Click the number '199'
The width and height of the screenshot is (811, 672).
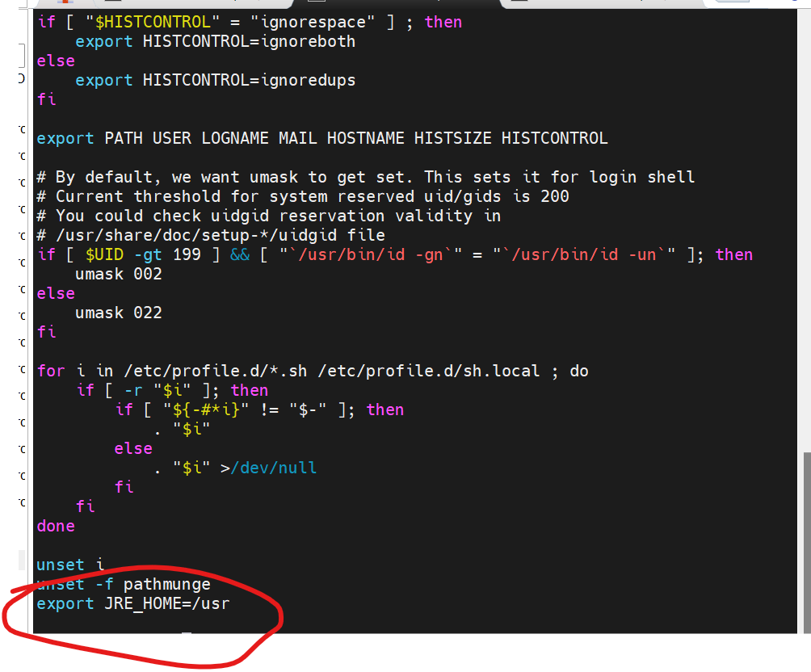[x=187, y=254]
